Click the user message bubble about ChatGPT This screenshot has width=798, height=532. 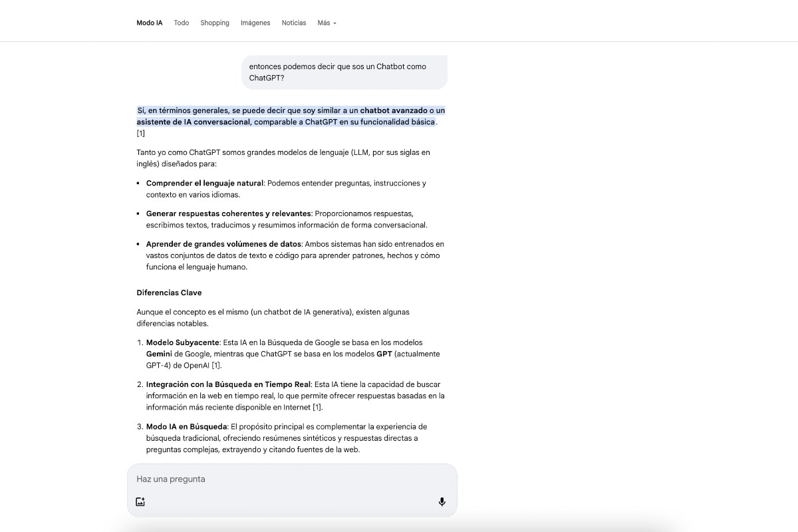click(344, 72)
